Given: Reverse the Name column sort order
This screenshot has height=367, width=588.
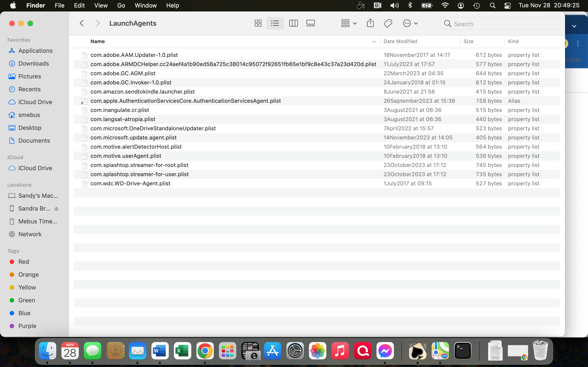Looking at the screenshot, I should [x=374, y=42].
